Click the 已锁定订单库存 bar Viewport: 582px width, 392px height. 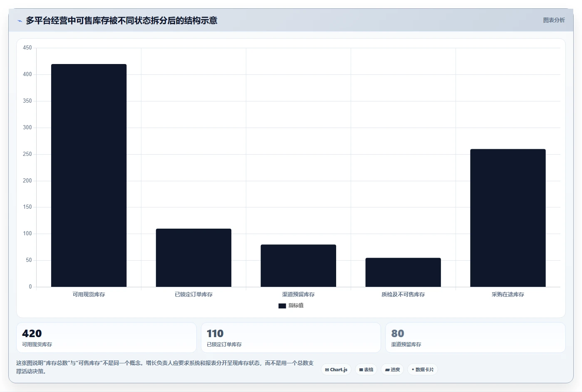click(x=193, y=258)
